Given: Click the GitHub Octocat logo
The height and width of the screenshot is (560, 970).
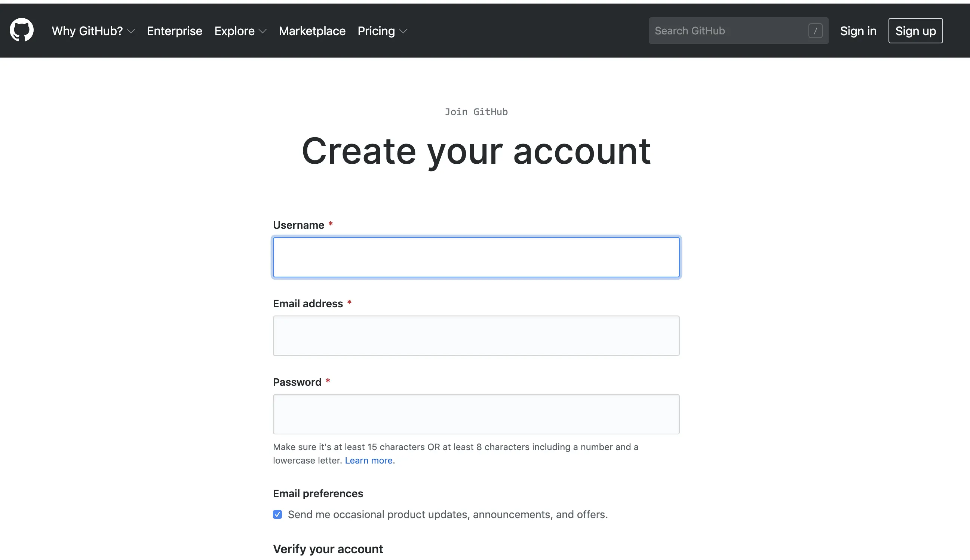Looking at the screenshot, I should click(x=22, y=30).
